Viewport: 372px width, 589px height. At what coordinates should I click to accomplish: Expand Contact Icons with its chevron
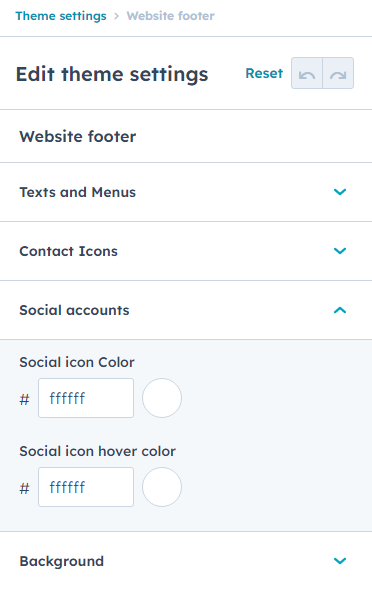click(340, 251)
